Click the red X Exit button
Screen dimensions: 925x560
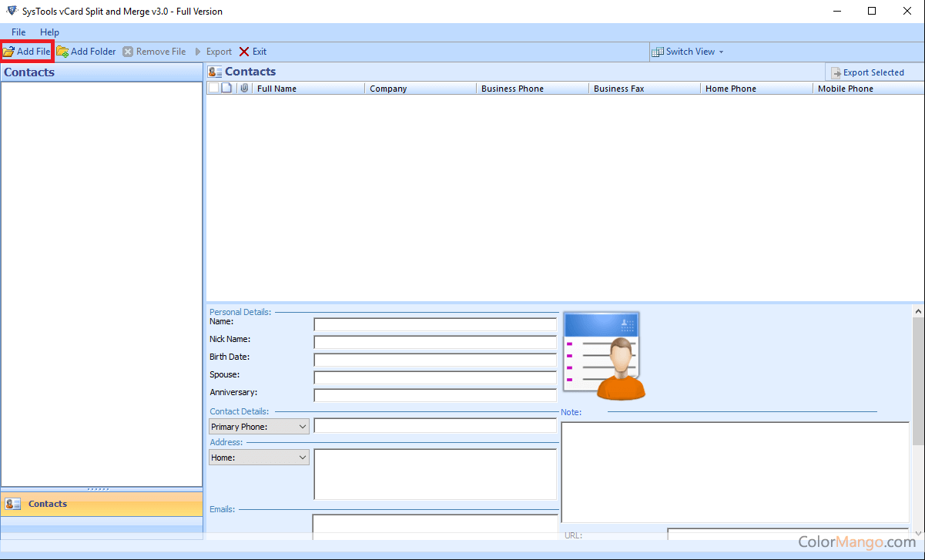coord(253,52)
